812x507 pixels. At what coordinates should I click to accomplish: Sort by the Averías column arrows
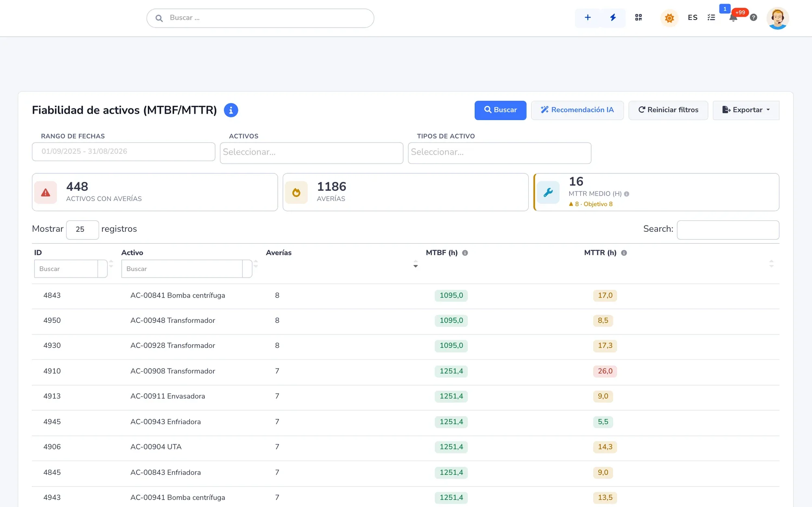click(x=415, y=264)
